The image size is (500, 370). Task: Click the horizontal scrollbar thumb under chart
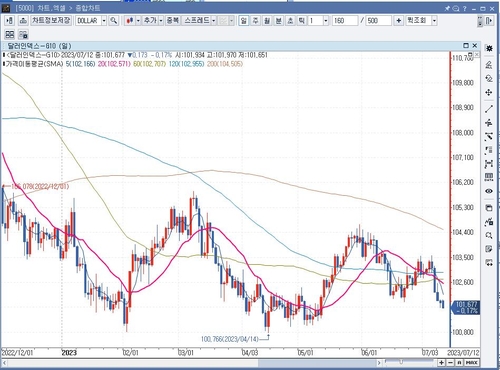pyautogui.click(x=318, y=363)
